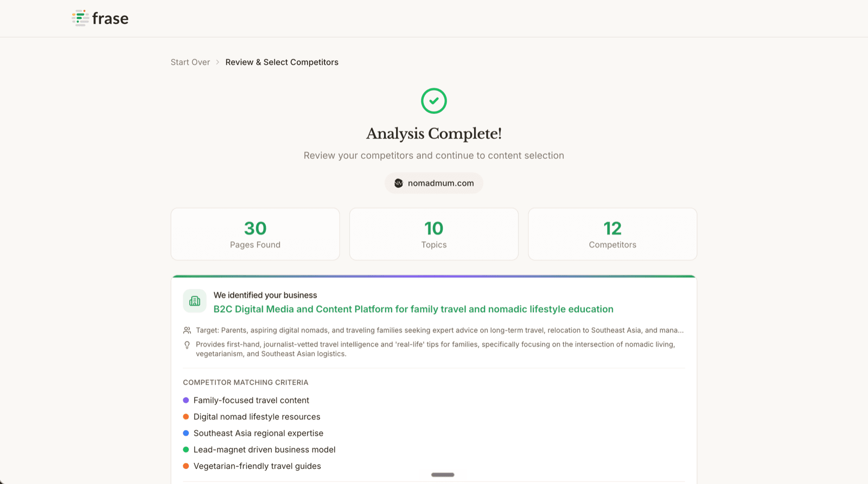Open the 30 Pages Found card
The height and width of the screenshot is (484, 868).
[x=256, y=234]
